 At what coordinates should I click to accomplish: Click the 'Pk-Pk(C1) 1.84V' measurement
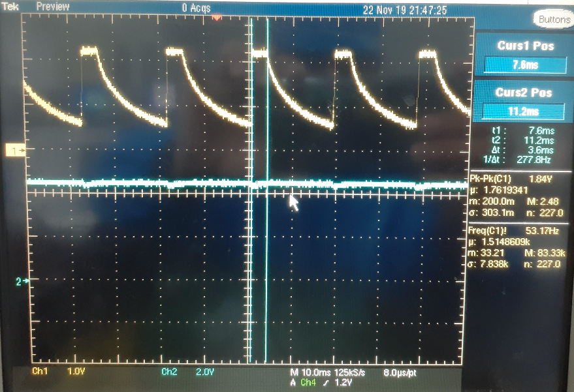(511, 179)
